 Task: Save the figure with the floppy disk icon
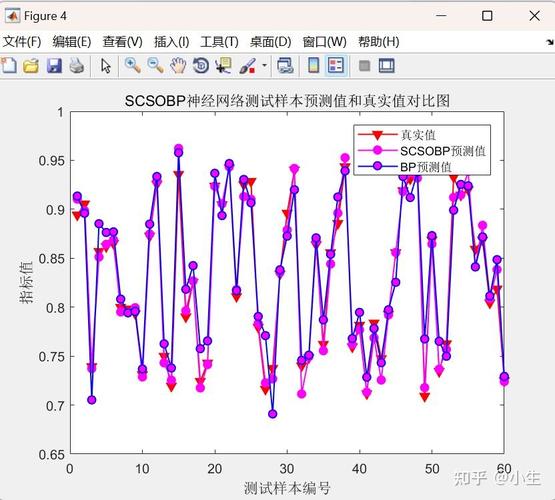coord(54,66)
